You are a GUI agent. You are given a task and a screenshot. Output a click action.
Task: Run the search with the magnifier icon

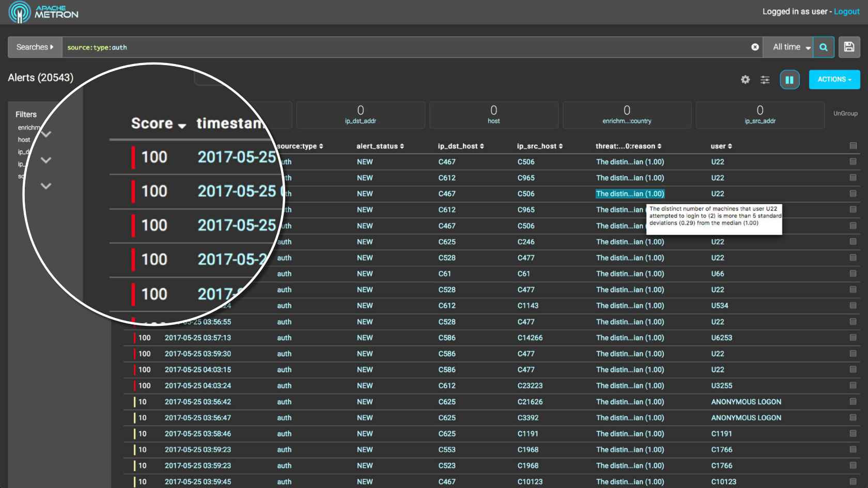pyautogui.click(x=824, y=47)
